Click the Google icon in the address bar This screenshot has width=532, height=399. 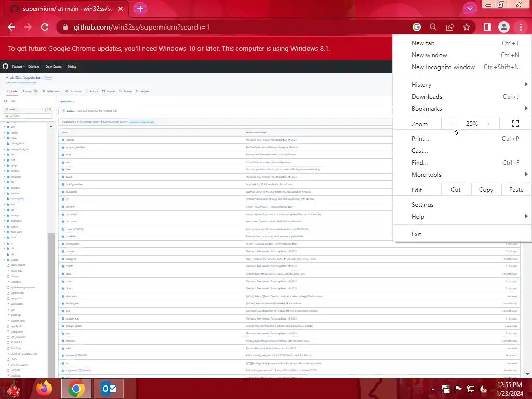coord(417,27)
